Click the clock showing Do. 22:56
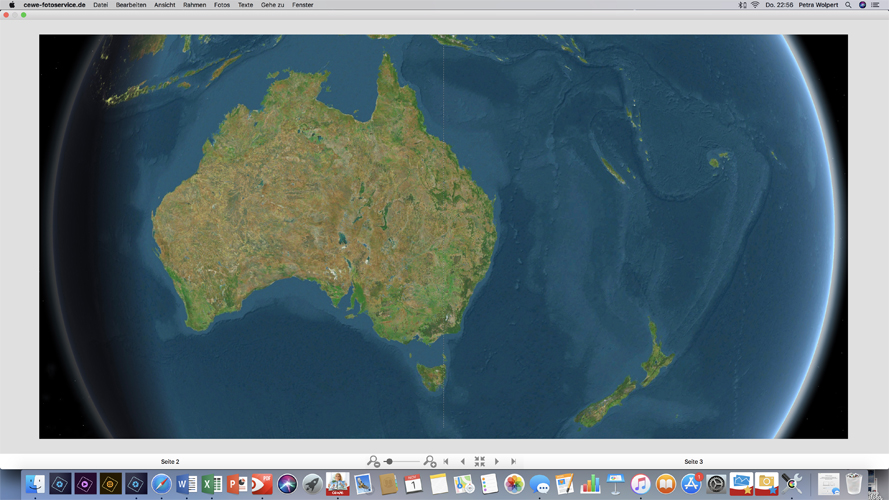889x500 pixels. pyautogui.click(x=779, y=5)
